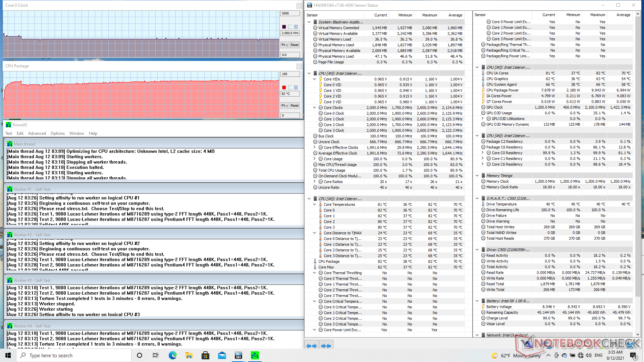The height and width of the screenshot is (362, 644).
Task: Collapse the S.M.A.R.T.: C500 sensor group
Action: (477, 198)
